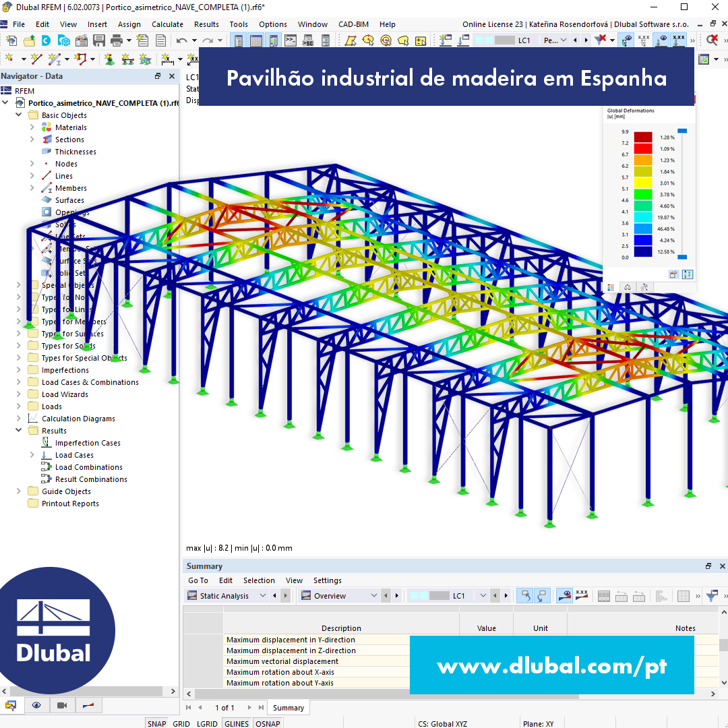Toggle GLINES in status bar
Viewport: 728px width, 728px height.
coord(237,723)
